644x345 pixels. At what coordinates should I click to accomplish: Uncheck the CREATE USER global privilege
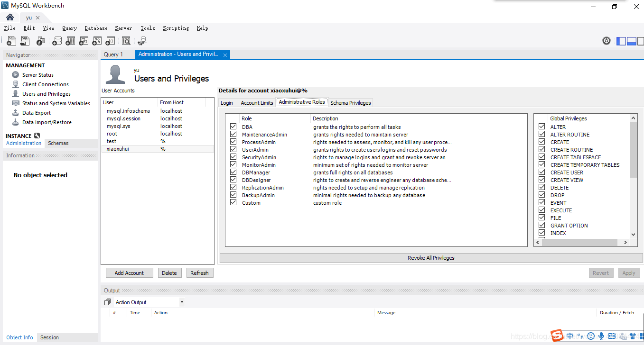(x=541, y=172)
